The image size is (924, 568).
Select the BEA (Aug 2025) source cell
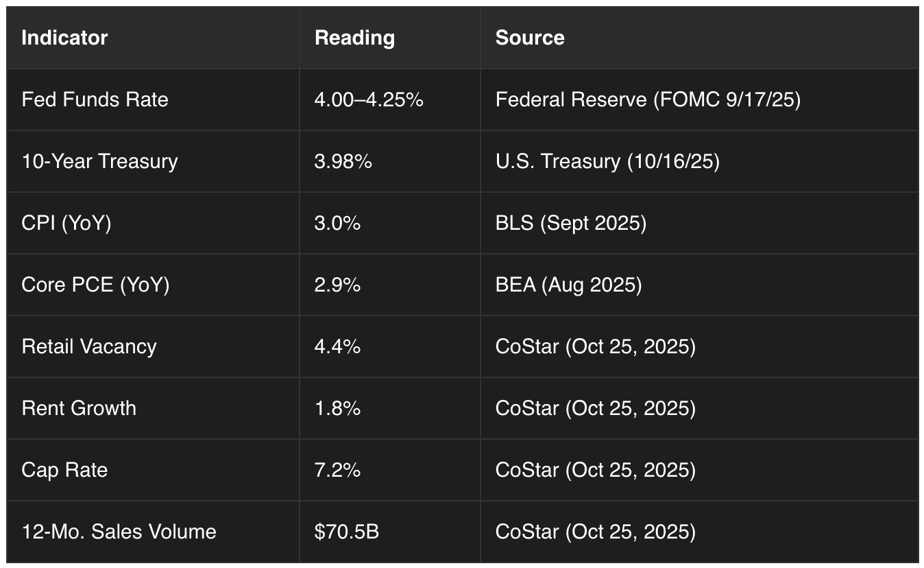pyautogui.click(x=568, y=285)
